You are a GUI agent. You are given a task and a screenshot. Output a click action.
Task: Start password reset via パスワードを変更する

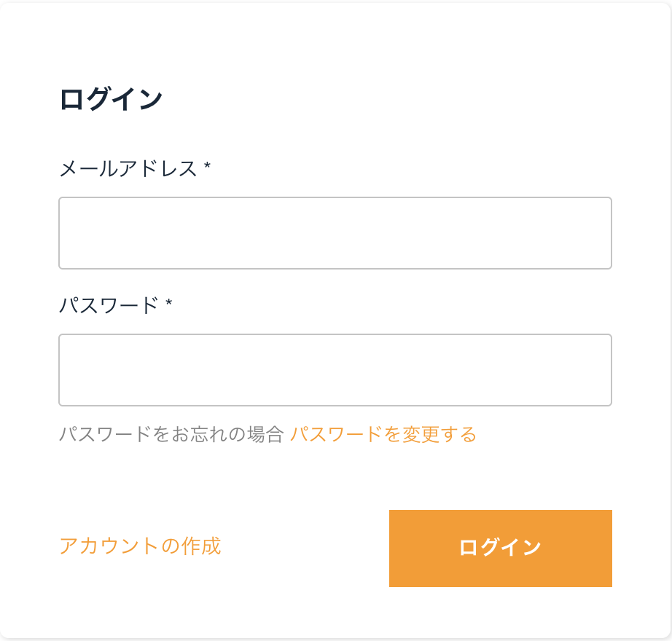[x=384, y=433]
